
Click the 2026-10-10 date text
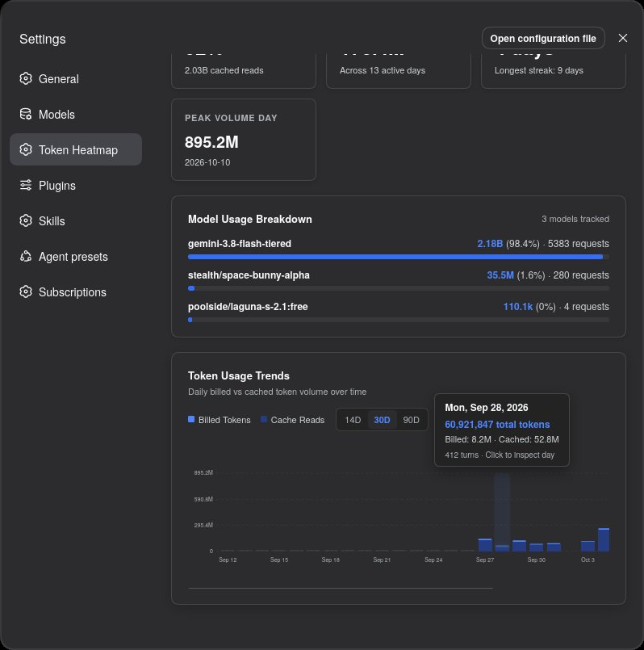pyautogui.click(x=207, y=162)
